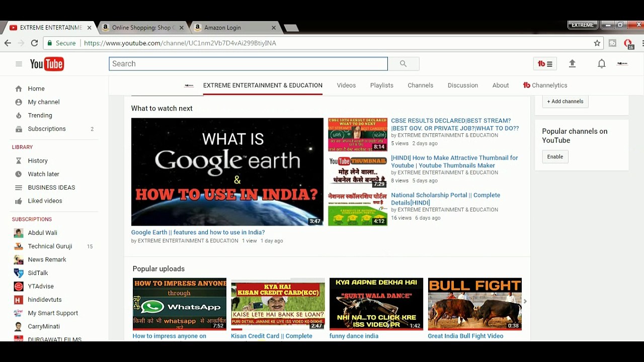
Task: Click the SidTalk channel avatar
Action: pyautogui.click(x=19, y=273)
